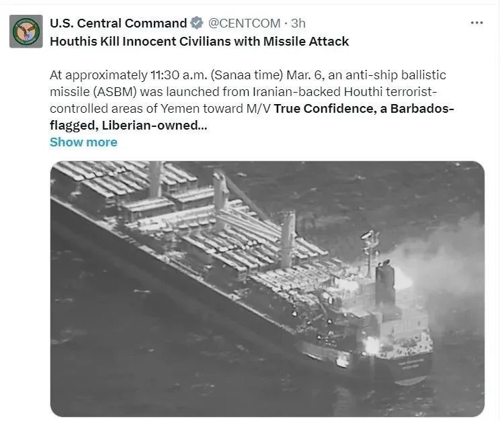
Task: Click the ship's smoking funnel in the image
Action: pos(385,283)
